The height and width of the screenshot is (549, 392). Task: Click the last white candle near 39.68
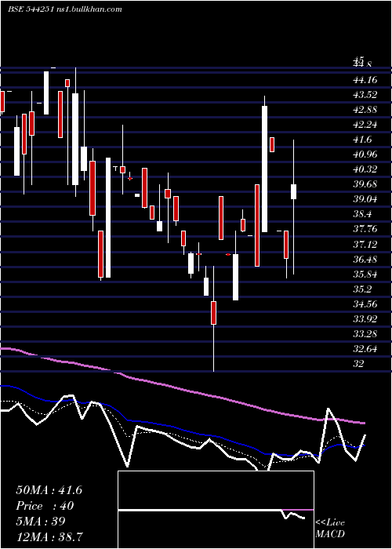coord(294,191)
